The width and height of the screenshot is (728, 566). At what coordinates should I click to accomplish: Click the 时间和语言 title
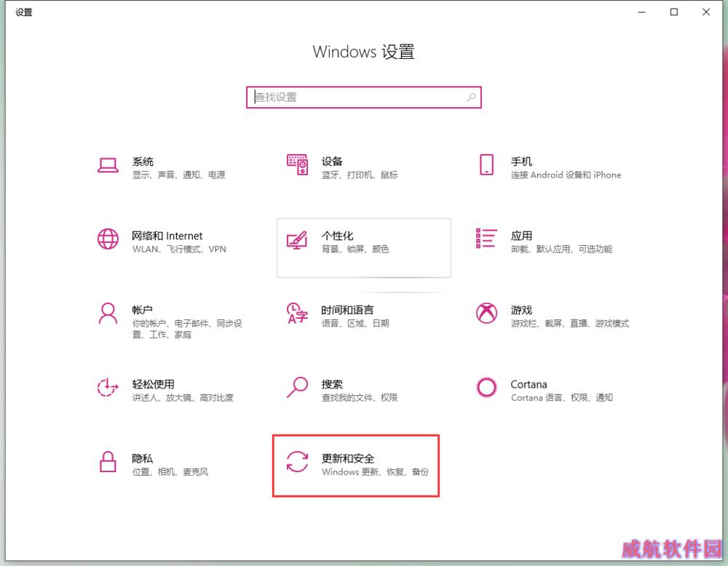[x=347, y=310]
